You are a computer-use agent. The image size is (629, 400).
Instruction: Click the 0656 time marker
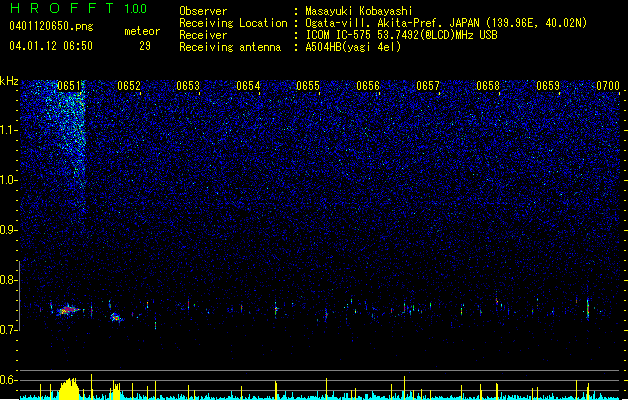click(x=368, y=86)
